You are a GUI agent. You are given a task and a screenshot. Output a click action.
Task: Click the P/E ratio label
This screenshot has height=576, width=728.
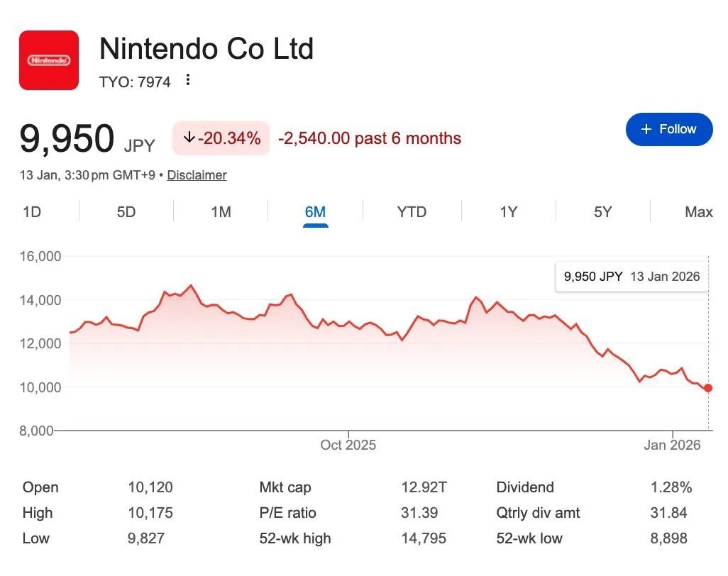click(288, 513)
